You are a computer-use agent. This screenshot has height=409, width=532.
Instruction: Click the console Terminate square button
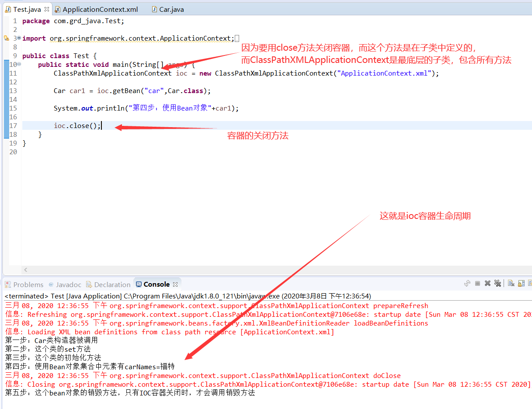pos(478,284)
